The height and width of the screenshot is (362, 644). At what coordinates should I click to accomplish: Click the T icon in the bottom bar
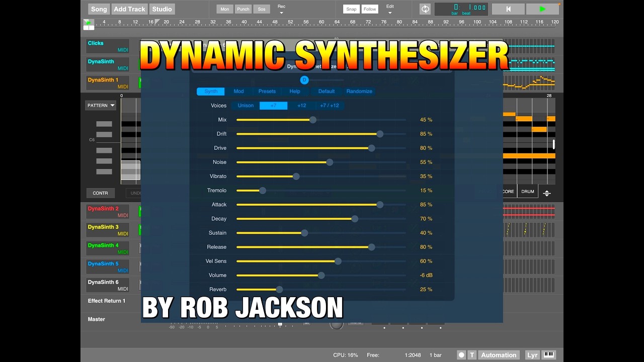[472, 355]
